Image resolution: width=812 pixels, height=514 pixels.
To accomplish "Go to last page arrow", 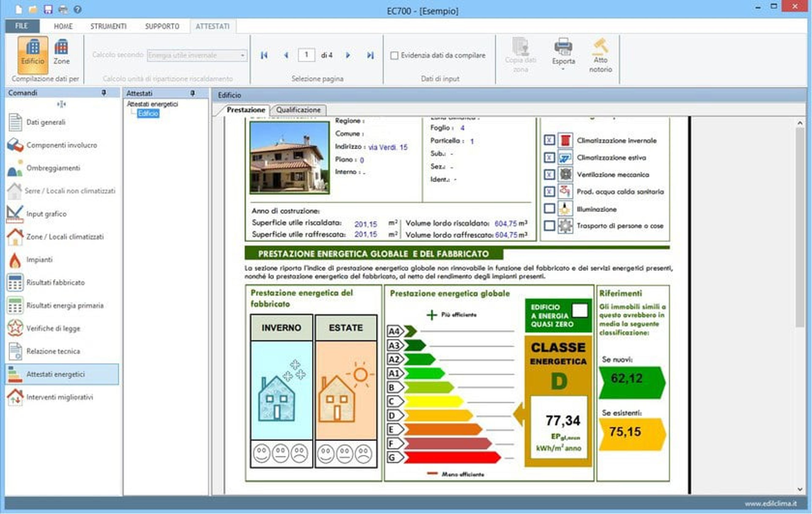I will [x=370, y=55].
